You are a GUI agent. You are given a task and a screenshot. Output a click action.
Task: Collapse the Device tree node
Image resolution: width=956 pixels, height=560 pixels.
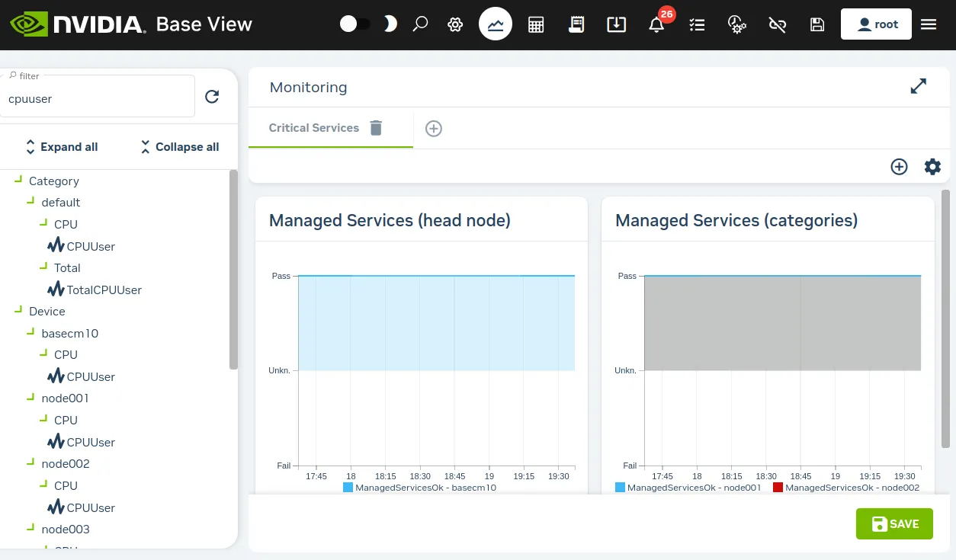point(18,310)
